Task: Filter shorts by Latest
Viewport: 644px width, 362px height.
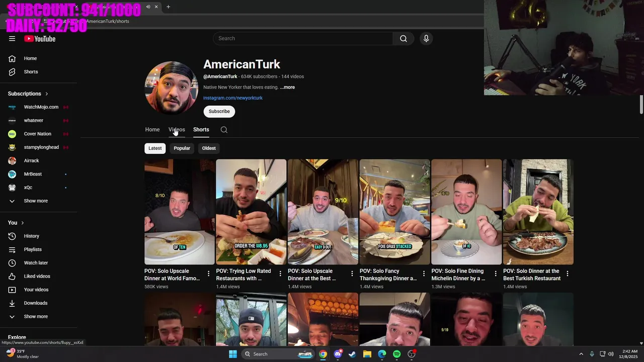Action: [x=155, y=148]
